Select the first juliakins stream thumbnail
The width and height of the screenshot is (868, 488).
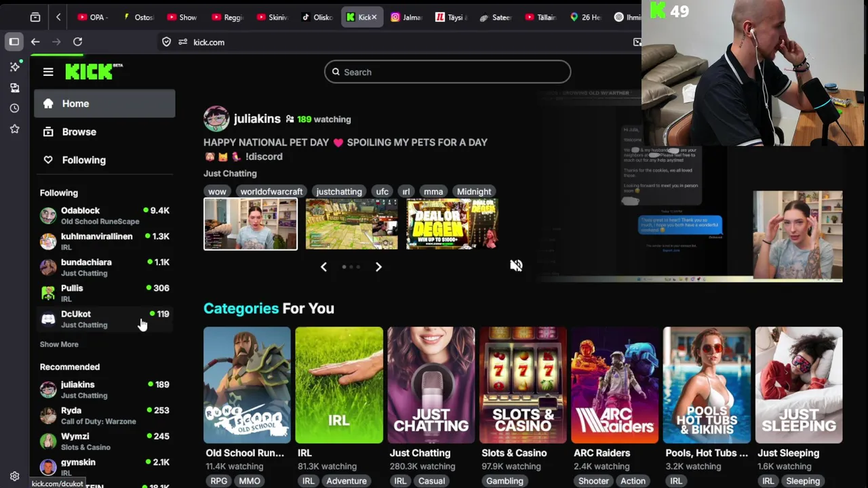tap(250, 224)
